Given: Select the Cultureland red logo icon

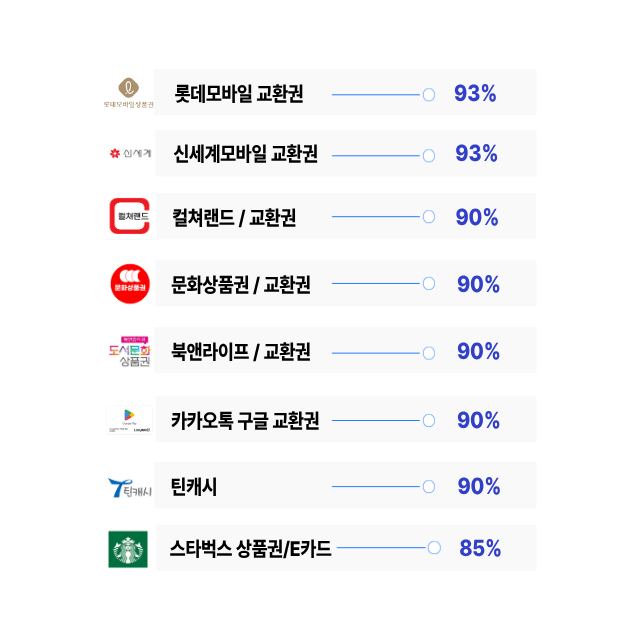Looking at the screenshot, I should 129,216.
